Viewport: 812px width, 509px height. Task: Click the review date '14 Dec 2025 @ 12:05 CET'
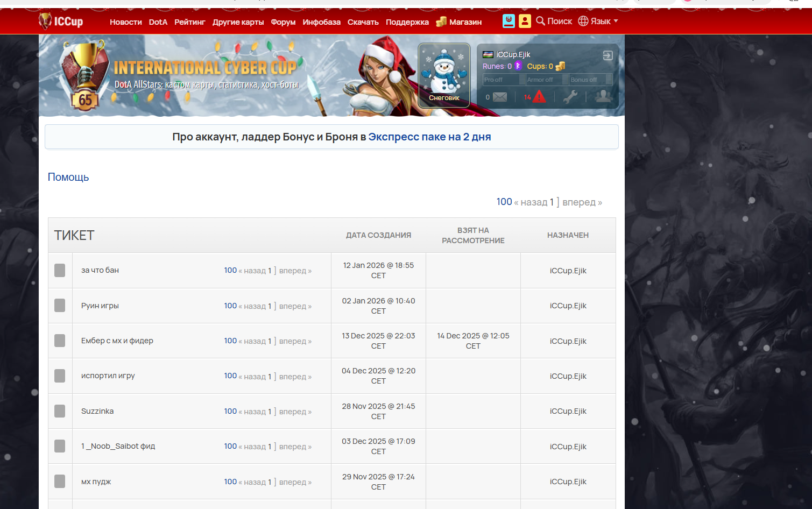473,341
